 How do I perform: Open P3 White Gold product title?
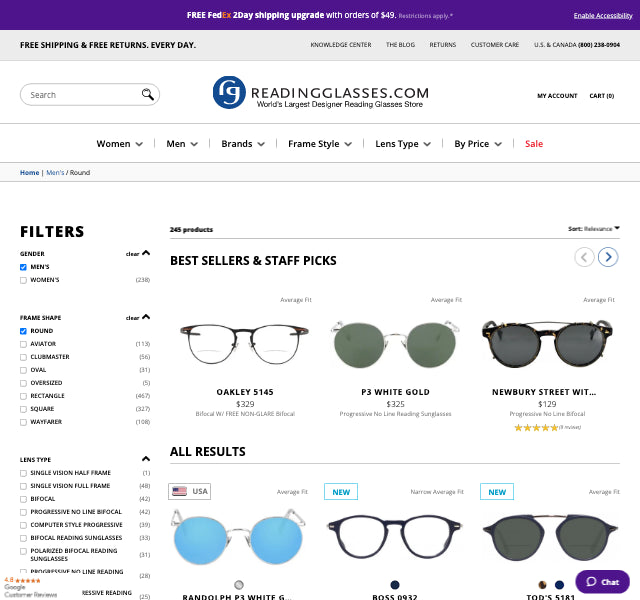tap(395, 392)
